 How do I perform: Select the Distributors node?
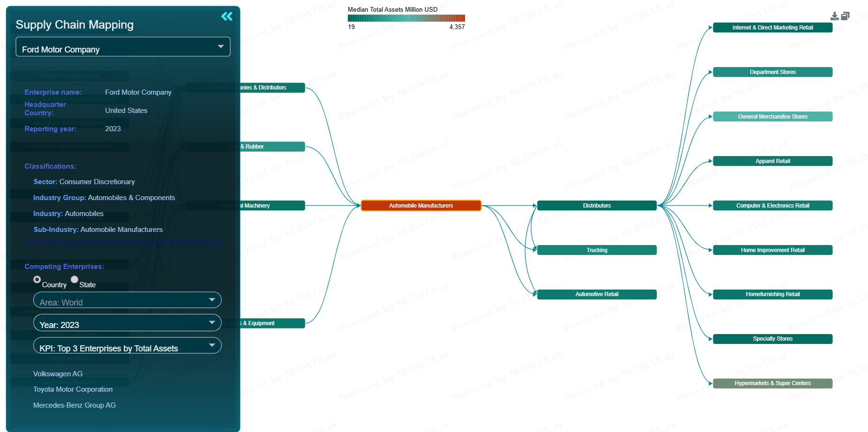596,206
